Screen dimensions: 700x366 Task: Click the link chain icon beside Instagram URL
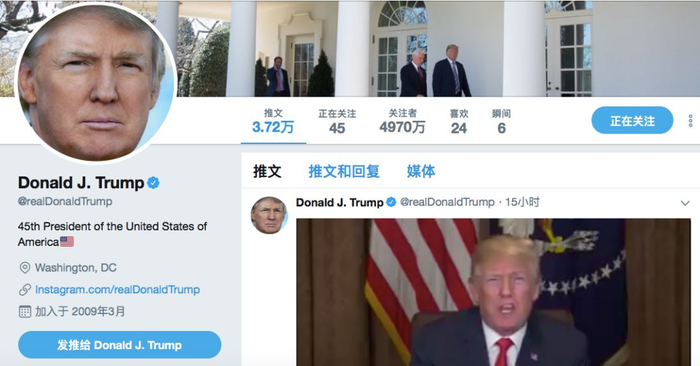pos(25,290)
